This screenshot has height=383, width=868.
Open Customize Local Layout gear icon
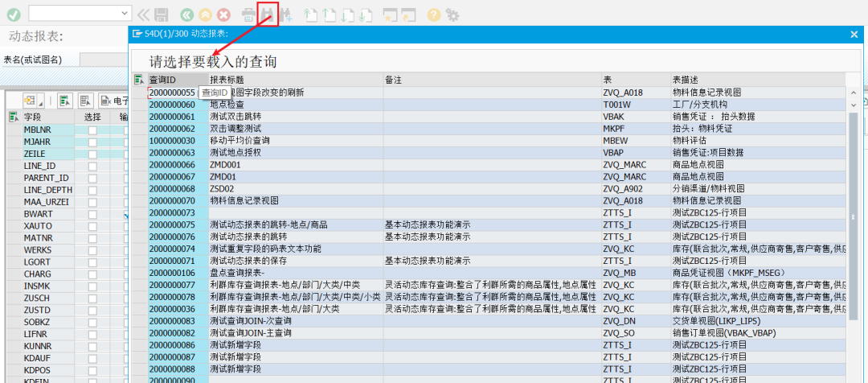(452, 15)
